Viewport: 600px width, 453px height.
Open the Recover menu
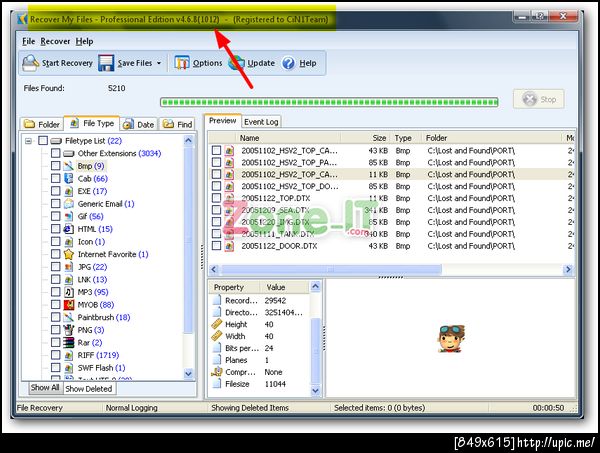click(x=55, y=41)
